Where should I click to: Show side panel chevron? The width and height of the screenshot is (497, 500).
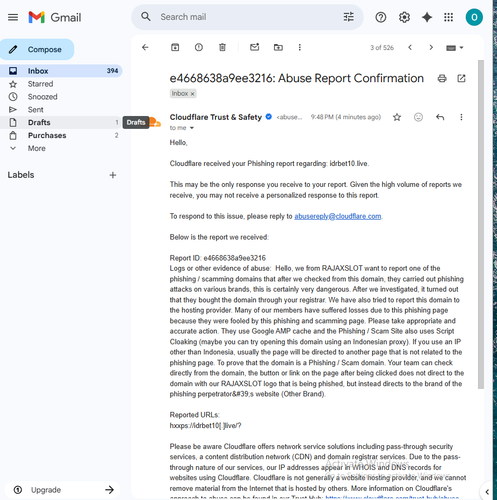[x=487, y=492]
